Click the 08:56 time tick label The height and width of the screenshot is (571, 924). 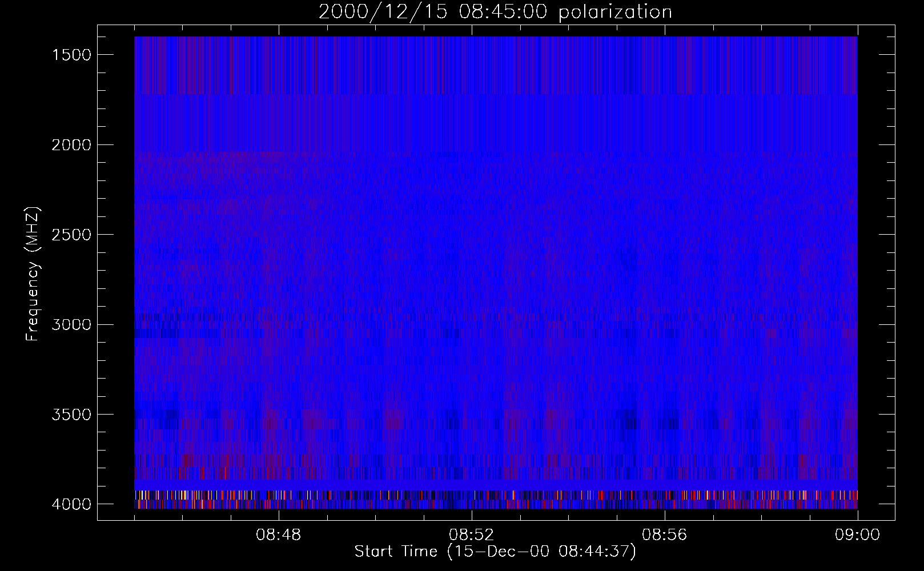665,535
